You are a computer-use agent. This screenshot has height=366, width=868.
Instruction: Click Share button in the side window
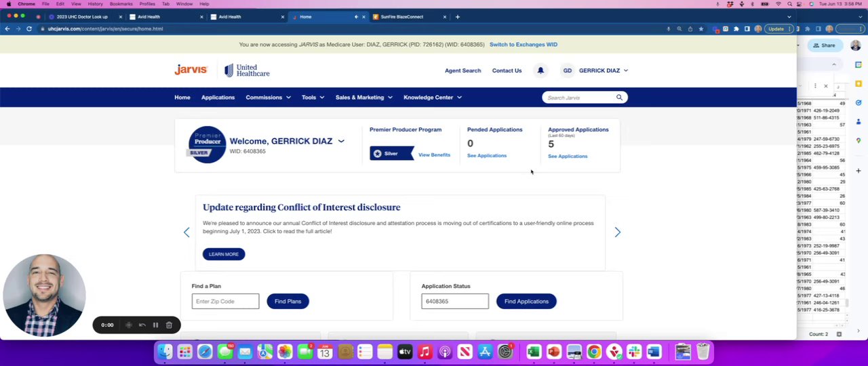click(x=825, y=45)
